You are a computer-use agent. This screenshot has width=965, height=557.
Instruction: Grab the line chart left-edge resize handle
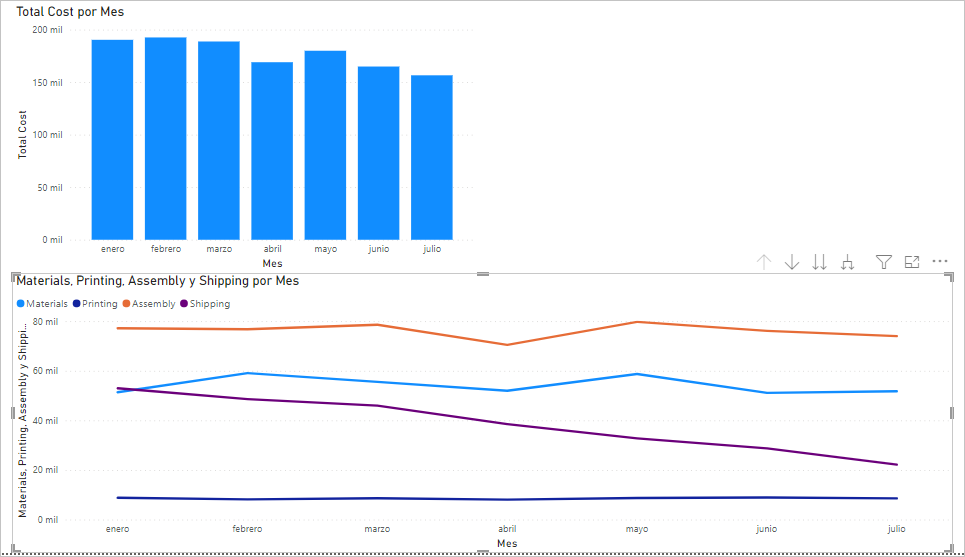(12, 413)
